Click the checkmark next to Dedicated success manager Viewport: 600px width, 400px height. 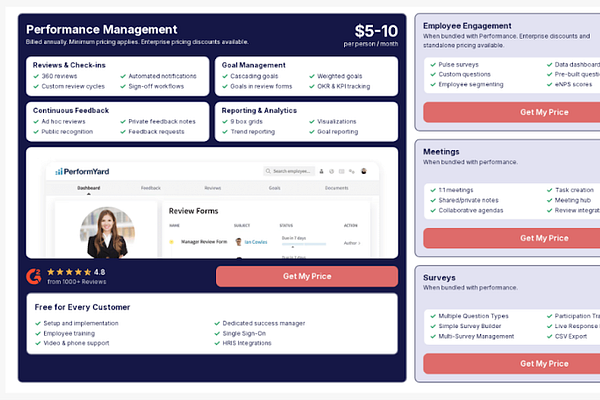(x=217, y=323)
